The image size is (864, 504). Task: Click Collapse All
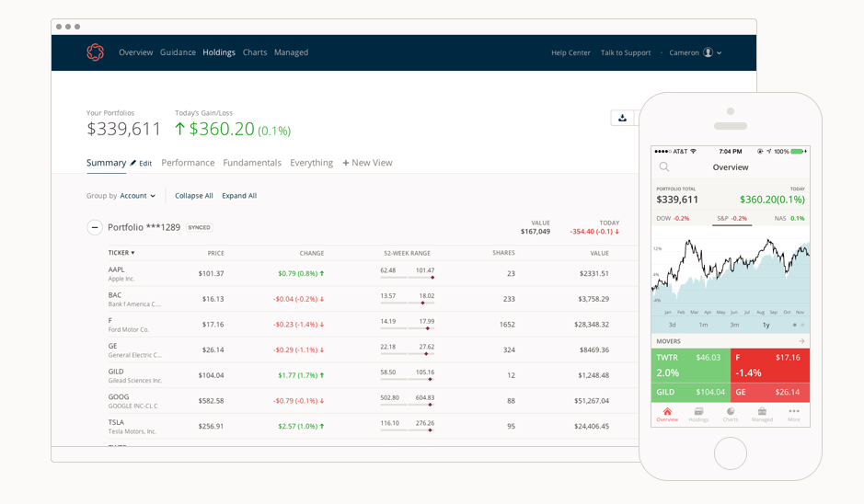[193, 196]
